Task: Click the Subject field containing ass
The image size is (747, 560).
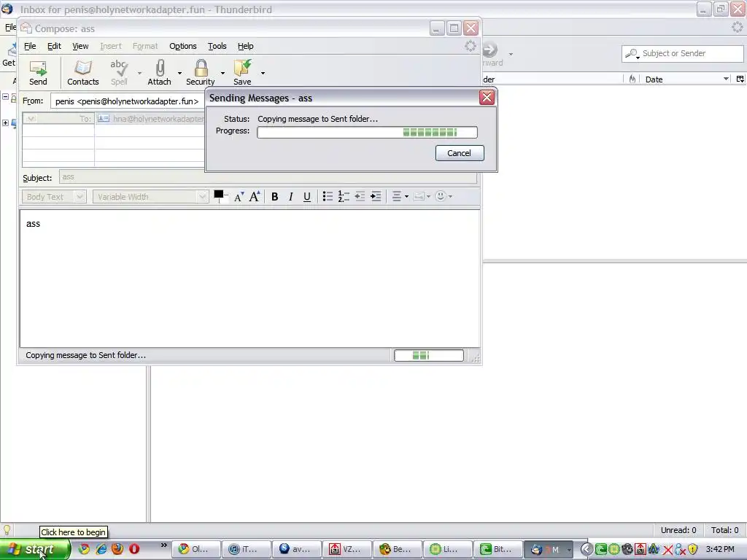Action: (x=268, y=177)
